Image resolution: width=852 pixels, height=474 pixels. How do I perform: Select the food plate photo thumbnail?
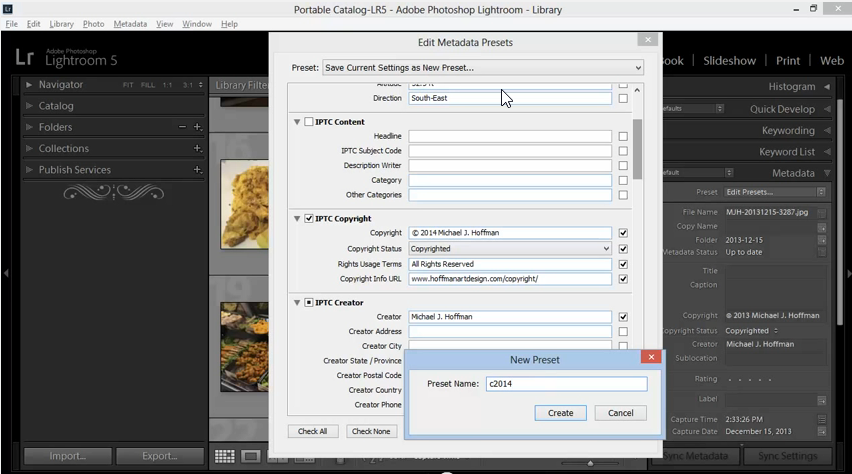pyautogui.click(x=245, y=204)
